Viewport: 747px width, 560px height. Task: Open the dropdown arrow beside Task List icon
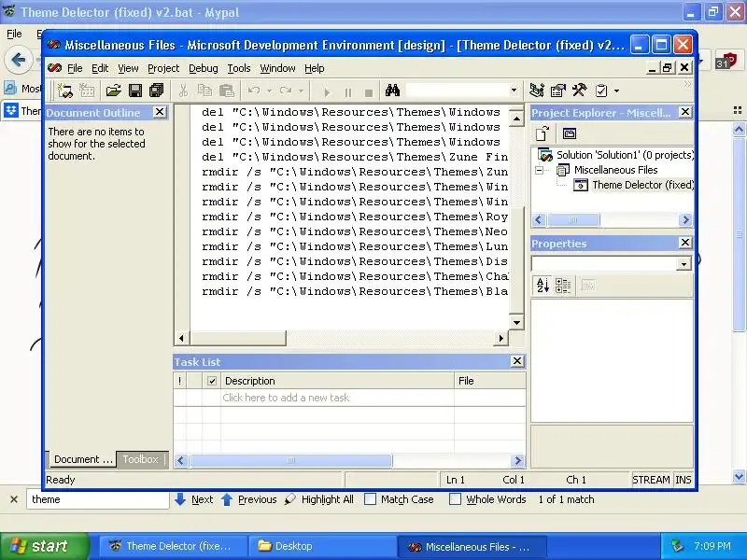pyautogui.click(x=616, y=91)
